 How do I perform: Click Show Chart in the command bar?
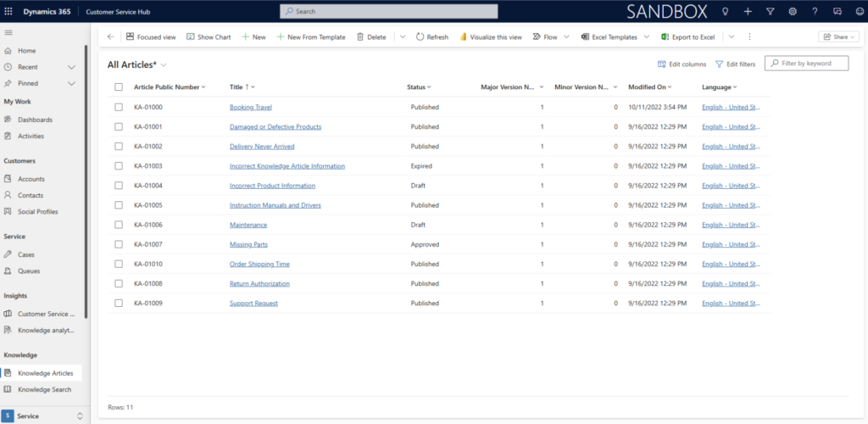tap(209, 37)
